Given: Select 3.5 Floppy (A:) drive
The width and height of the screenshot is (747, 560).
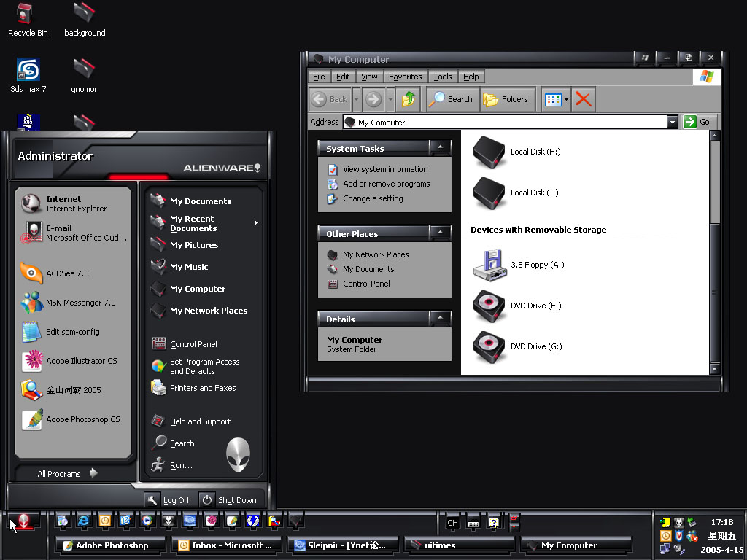Looking at the screenshot, I should [x=519, y=265].
